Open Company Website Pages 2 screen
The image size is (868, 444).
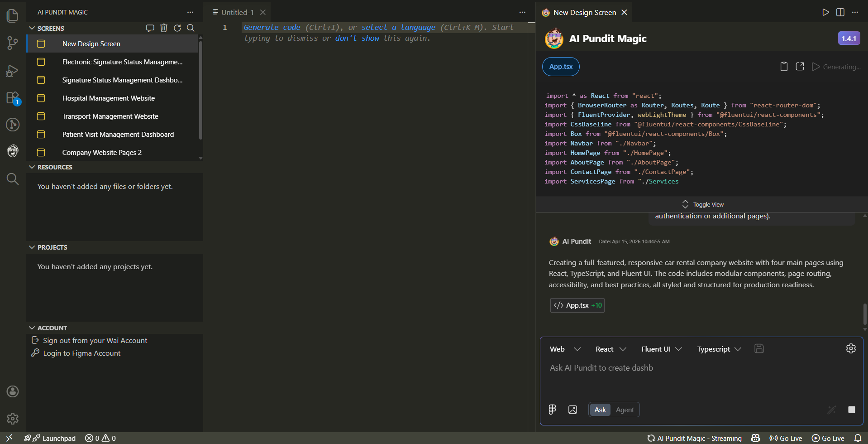112,153
